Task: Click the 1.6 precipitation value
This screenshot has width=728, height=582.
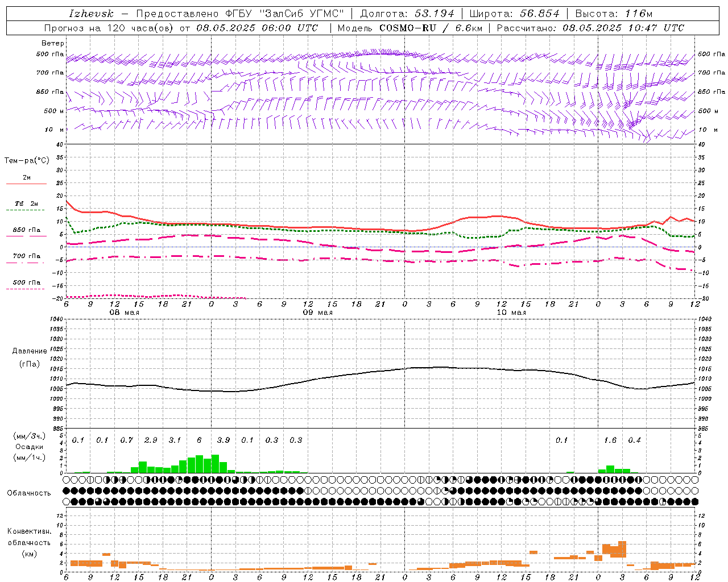Action: coord(610,440)
